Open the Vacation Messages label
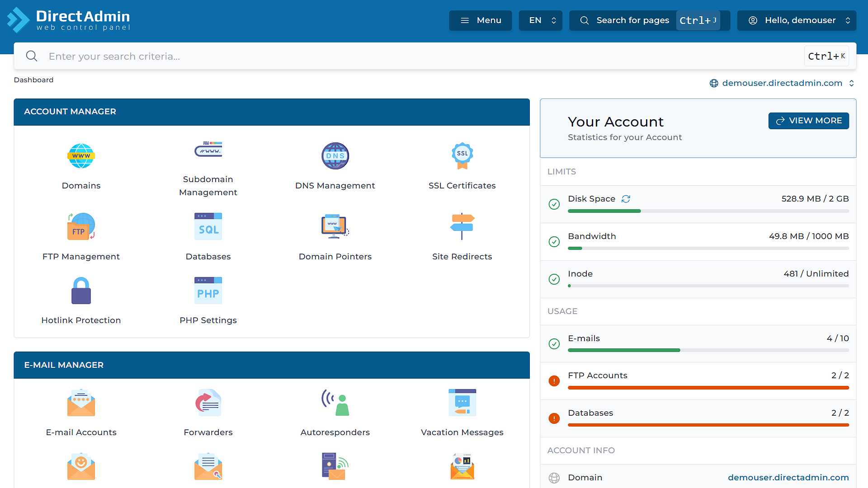 (x=462, y=432)
